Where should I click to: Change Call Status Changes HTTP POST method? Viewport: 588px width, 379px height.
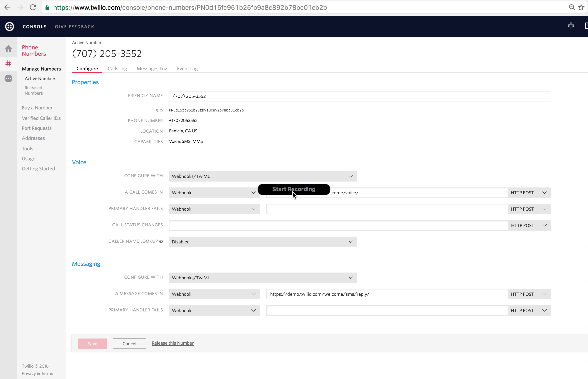[x=529, y=225]
